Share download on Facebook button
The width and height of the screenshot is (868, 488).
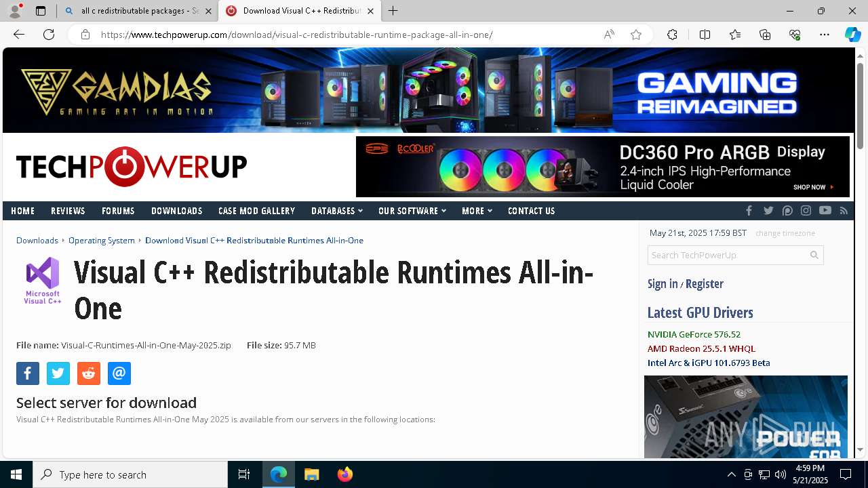coord(28,373)
